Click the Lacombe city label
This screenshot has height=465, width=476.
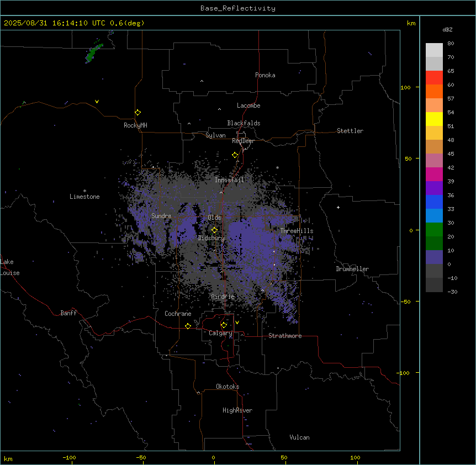(x=248, y=105)
